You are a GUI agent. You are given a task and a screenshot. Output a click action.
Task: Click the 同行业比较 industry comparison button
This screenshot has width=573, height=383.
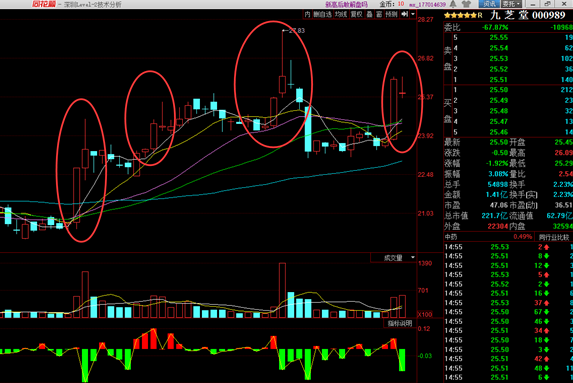(x=553, y=237)
